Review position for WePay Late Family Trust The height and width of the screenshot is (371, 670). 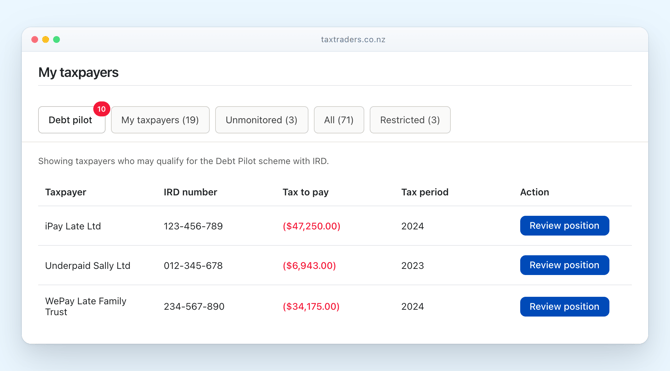[564, 306]
